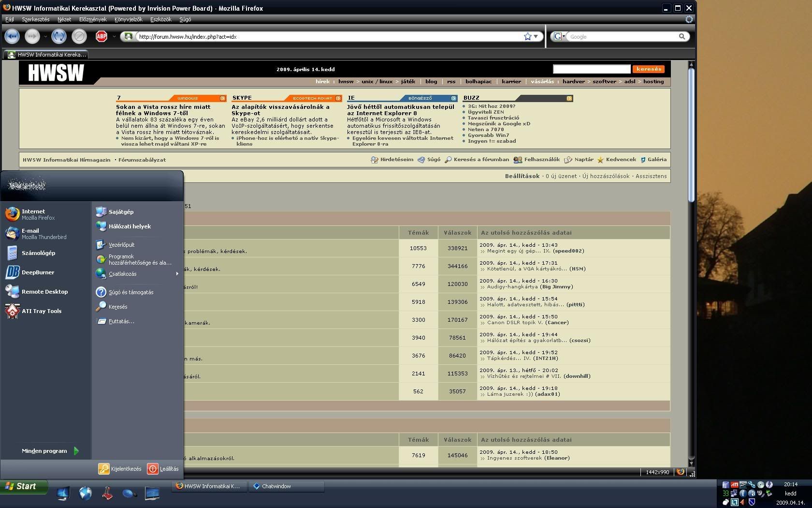Click the globe quick launch icon
The height and width of the screenshot is (508, 812).
pos(86,493)
